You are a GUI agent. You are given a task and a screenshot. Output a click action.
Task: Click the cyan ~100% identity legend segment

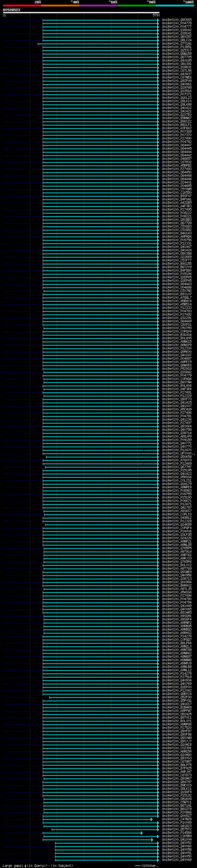coord(175,6)
